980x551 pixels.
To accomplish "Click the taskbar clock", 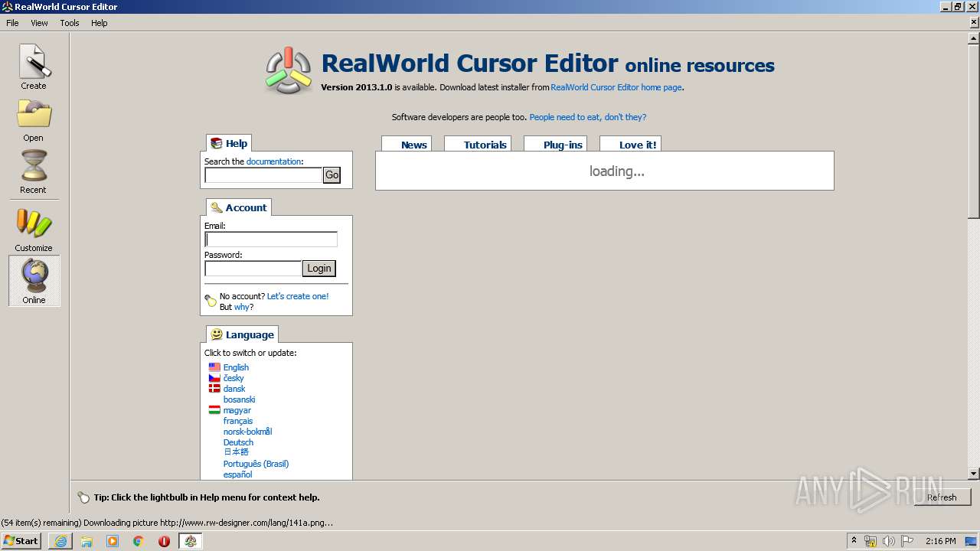I will click(940, 541).
